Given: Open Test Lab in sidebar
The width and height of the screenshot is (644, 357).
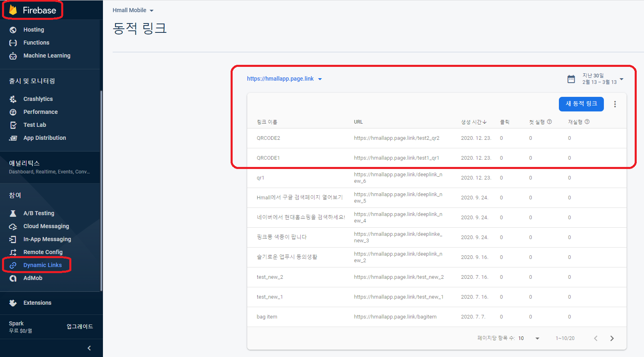Looking at the screenshot, I should tap(35, 125).
